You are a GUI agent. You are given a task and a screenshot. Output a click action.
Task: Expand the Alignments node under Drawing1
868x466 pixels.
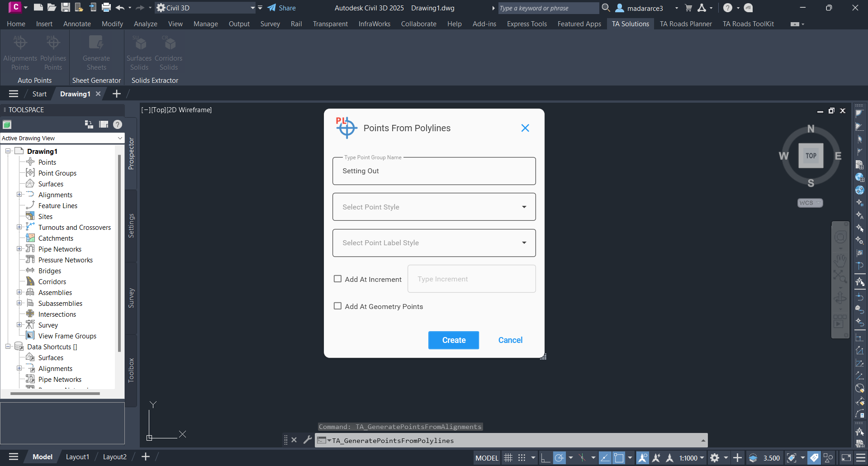[x=19, y=195]
